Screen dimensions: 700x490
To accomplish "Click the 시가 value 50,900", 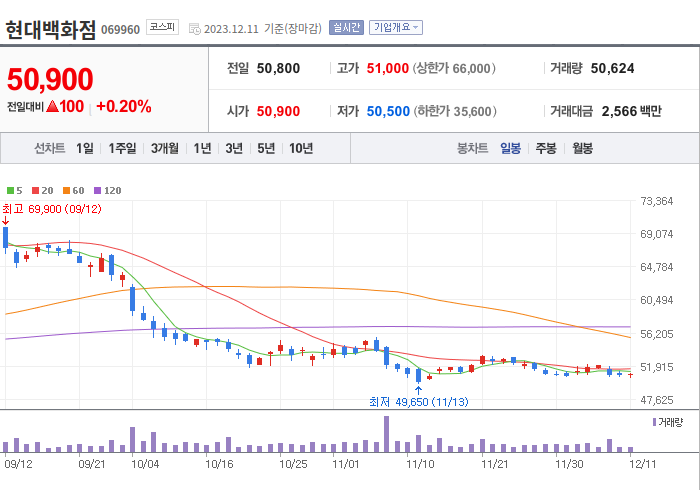I will [278, 111].
